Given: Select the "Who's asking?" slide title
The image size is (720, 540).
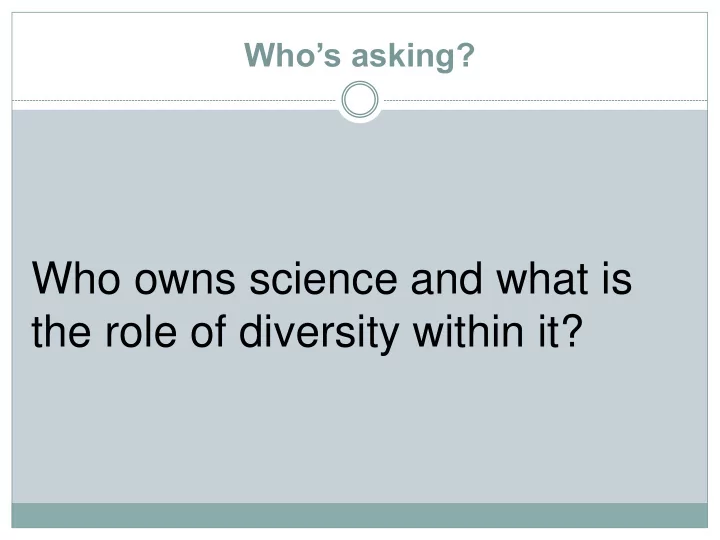Looking at the screenshot, I should click(x=360, y=55).
